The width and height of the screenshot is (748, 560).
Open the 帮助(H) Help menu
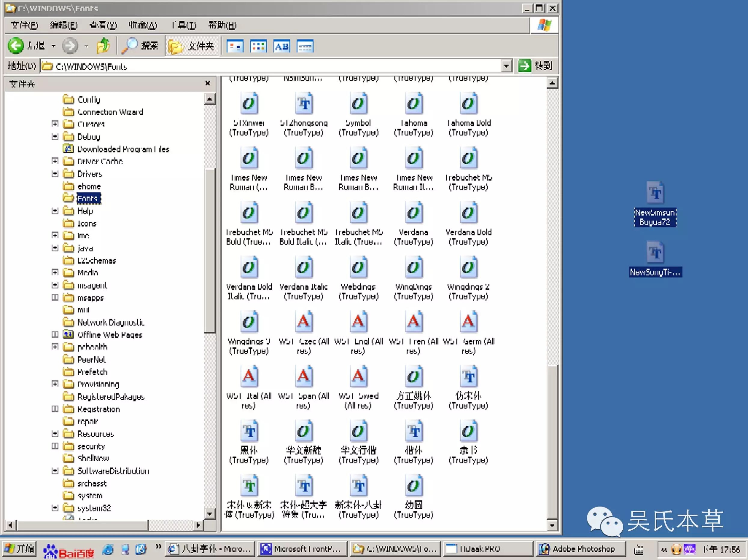(222, 25)
